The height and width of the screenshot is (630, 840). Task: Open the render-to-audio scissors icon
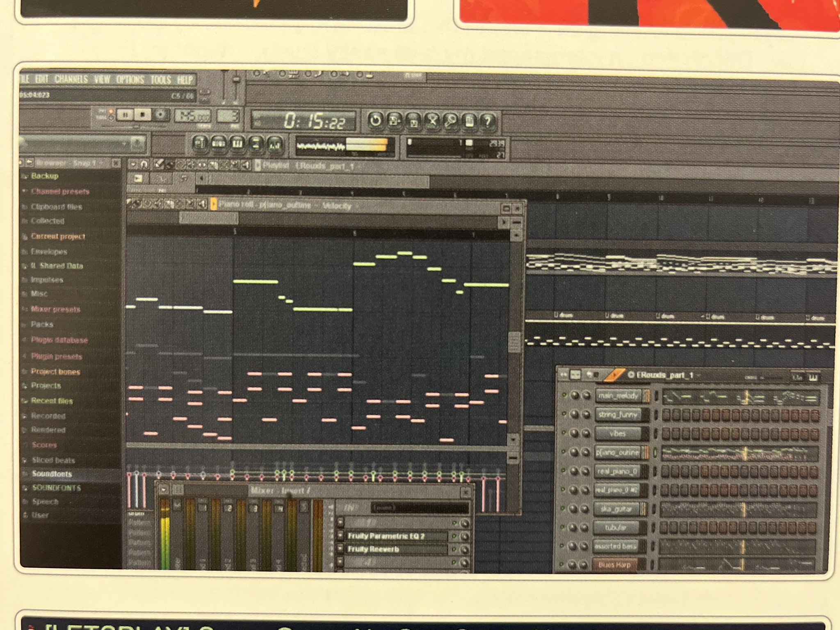point(432,121)
